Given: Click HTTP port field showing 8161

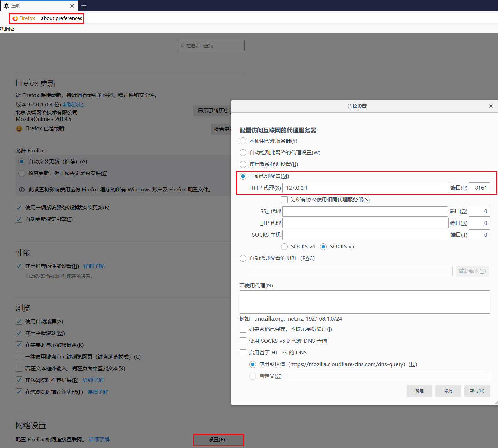Looking at the screenshot, I should (x=479, y=188).
